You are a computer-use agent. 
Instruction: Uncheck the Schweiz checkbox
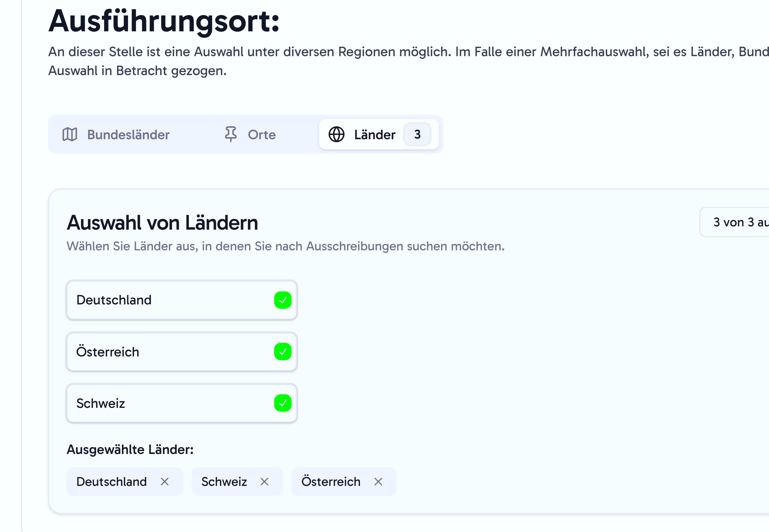[x=283, y=403]
